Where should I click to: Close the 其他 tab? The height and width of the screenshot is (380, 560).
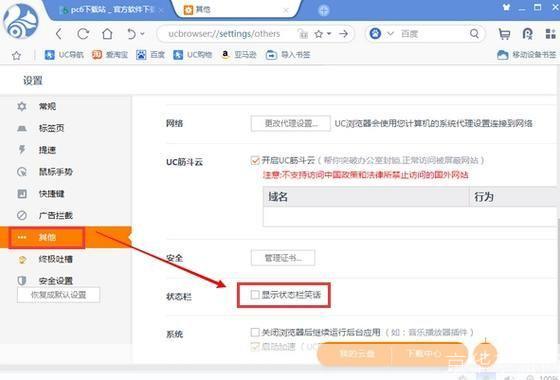tap(286, 10)
